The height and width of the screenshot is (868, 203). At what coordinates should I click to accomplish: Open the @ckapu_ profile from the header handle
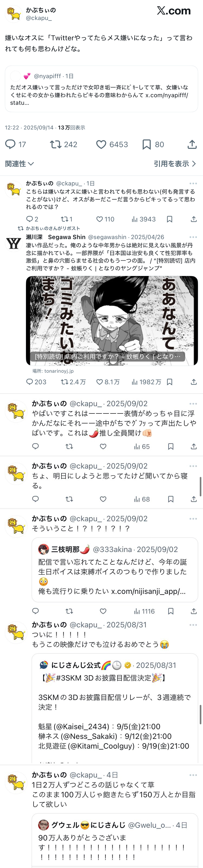(39, 18)
